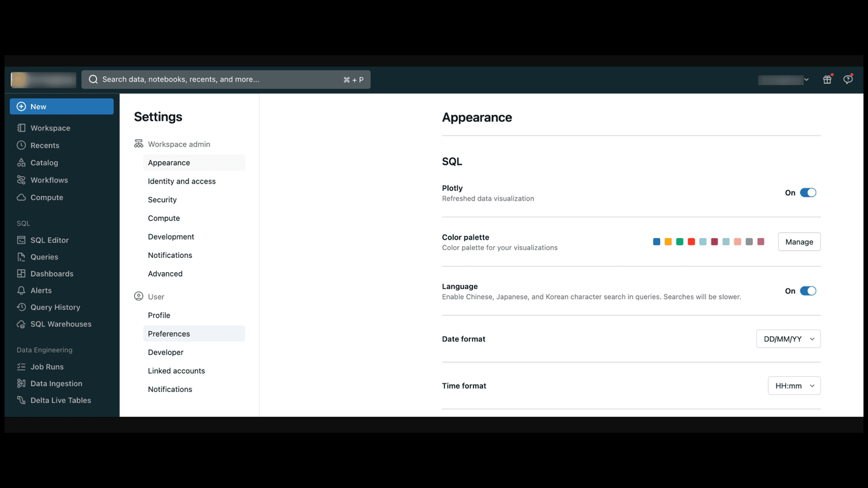The height and width of the screenshot is (488, 868).
Task: Click the Manage color palette button
Action: coord(799,241)
